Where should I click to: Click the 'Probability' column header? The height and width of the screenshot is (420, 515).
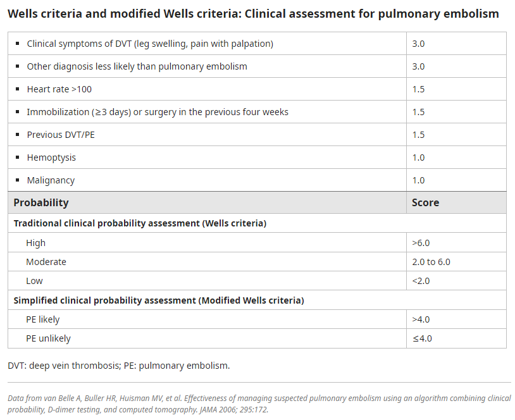pos(41,202)
